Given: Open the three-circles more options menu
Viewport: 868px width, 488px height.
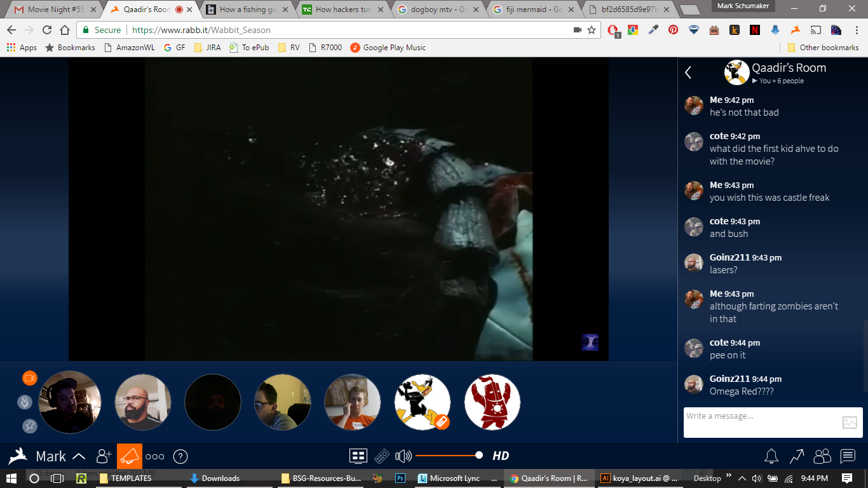Looking at the screenshot, I should [154, 456].
